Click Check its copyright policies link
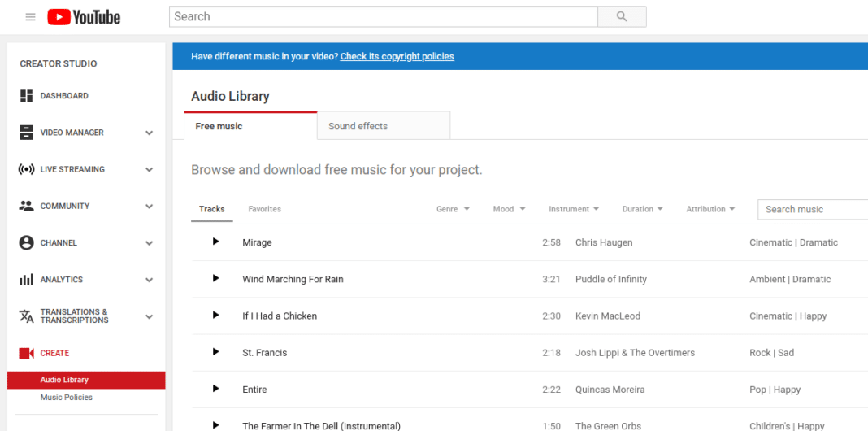Image resolution: width=868 pixels, height=431 pixels. coord(397,56)
